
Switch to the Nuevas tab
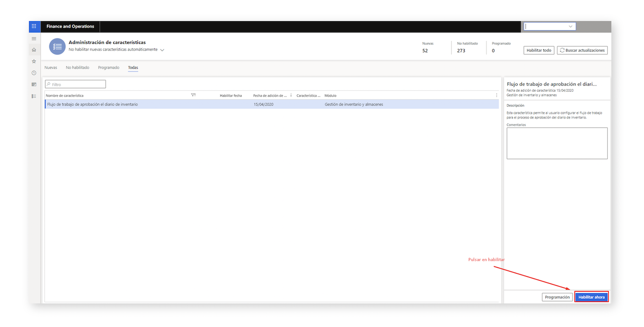[x=51, y=68]
